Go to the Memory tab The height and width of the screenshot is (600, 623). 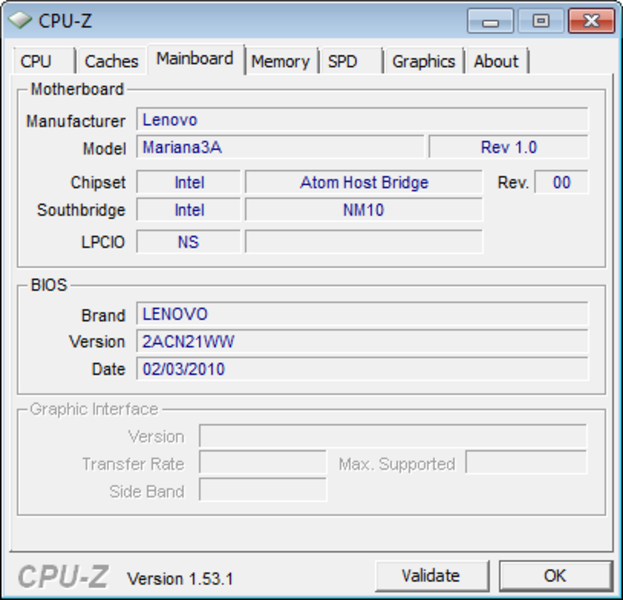(281, 61)
